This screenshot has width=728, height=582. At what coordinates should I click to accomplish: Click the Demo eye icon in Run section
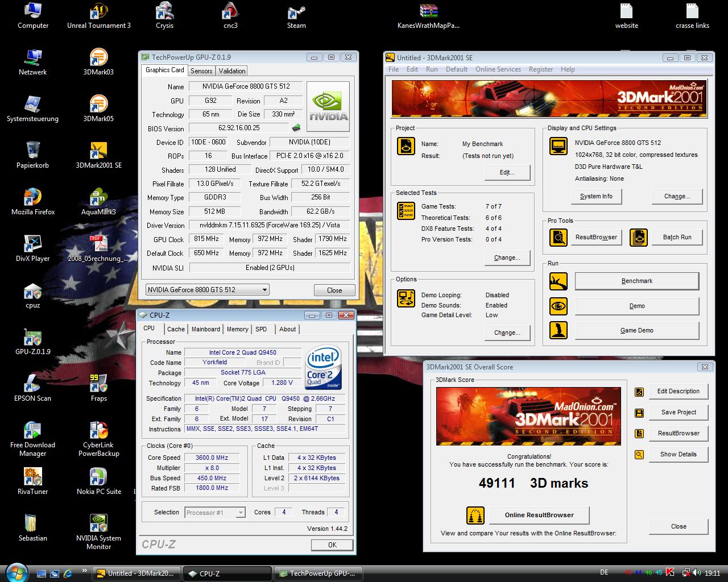coord(558,306)
